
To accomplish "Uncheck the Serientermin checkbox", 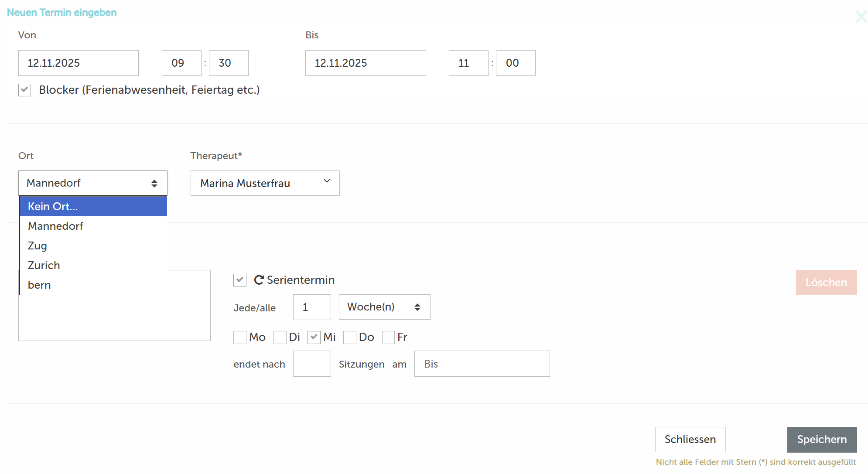I will [240, 280].
